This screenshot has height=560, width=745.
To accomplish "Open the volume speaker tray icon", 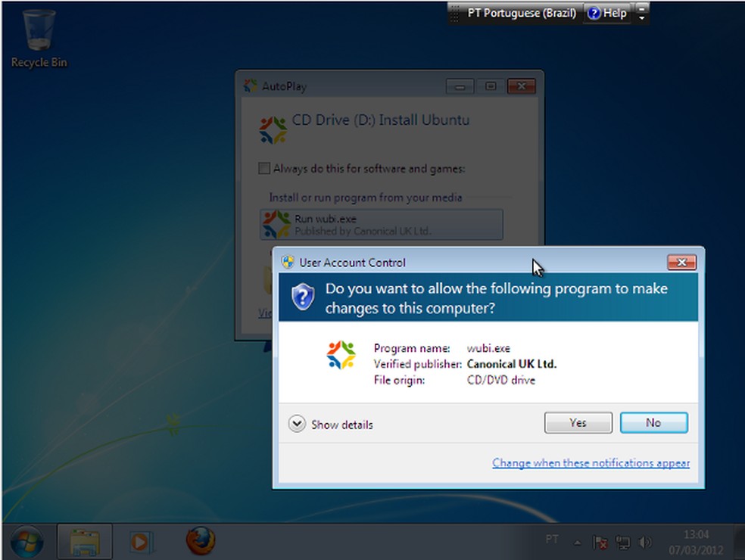I will (x=645, y=543).
